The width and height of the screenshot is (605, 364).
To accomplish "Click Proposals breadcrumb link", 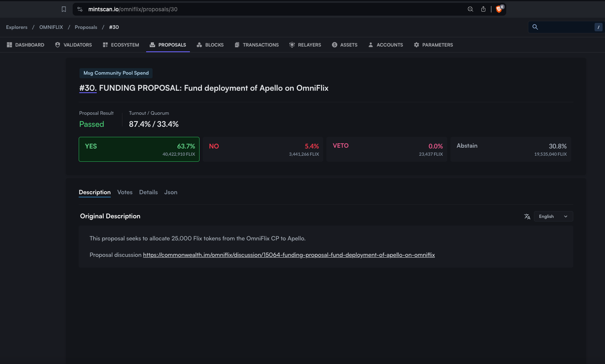I will tap(86, 27).
